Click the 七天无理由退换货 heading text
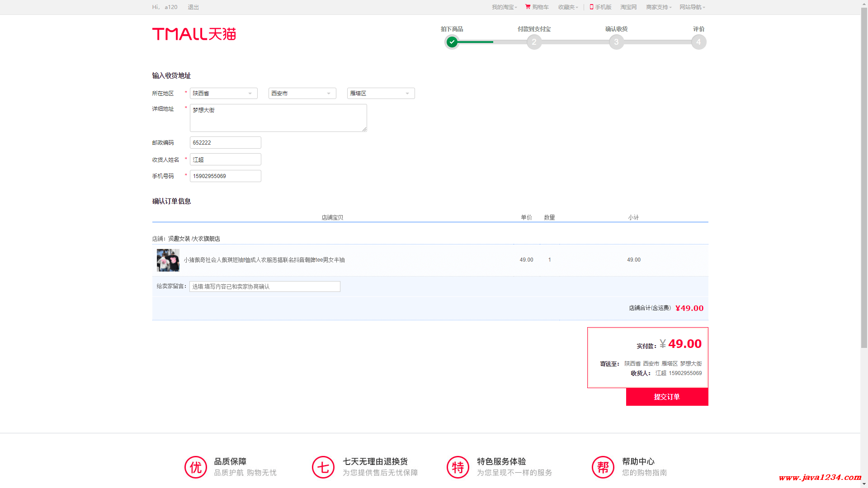This screenshot has height=488, width=868. [x=375, y=461]
